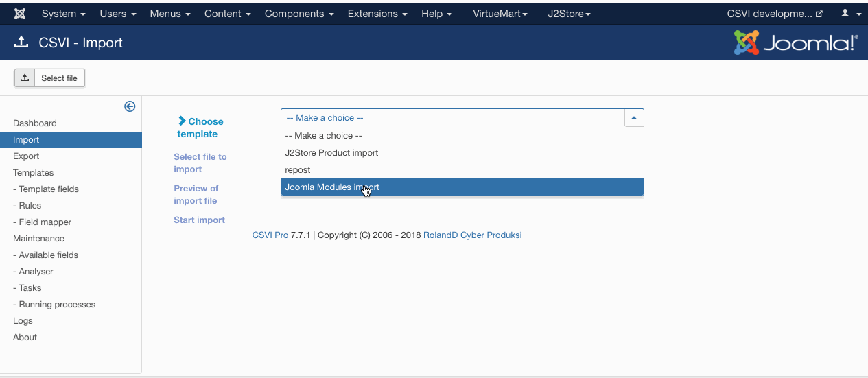Open Templates in sidebar

pos(33,173)
